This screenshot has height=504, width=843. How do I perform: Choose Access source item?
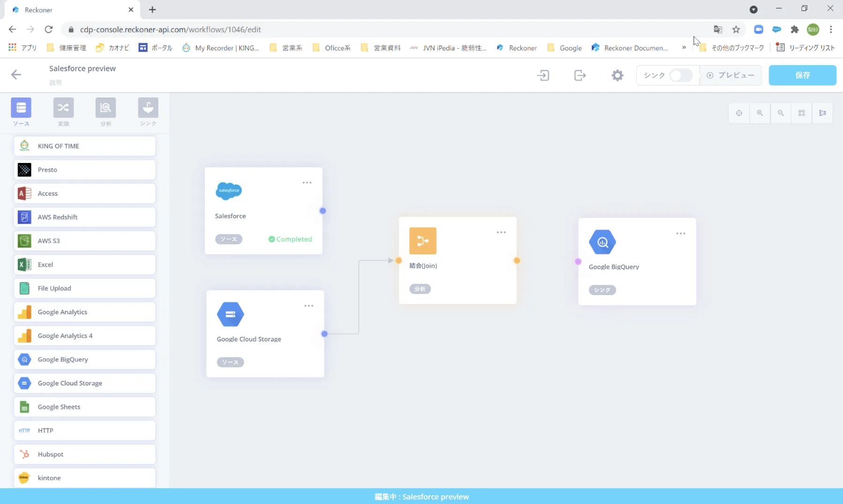tap(85, 193)
